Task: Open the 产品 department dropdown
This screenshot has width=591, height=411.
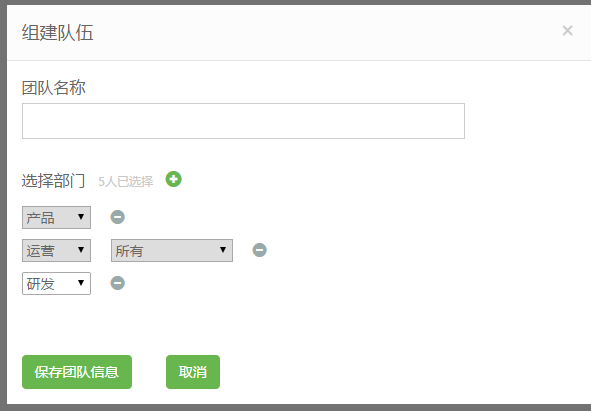Action: tap(57, 217)
